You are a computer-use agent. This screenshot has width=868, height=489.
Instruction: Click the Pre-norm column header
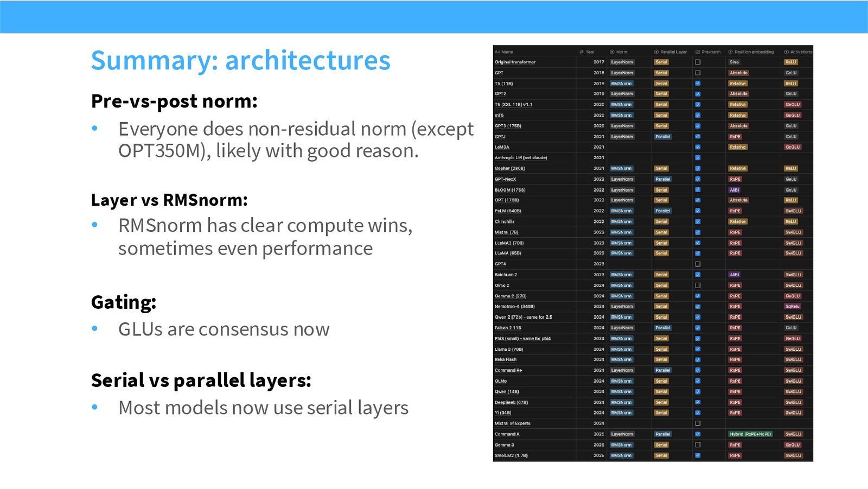click(x=708, y=52)
